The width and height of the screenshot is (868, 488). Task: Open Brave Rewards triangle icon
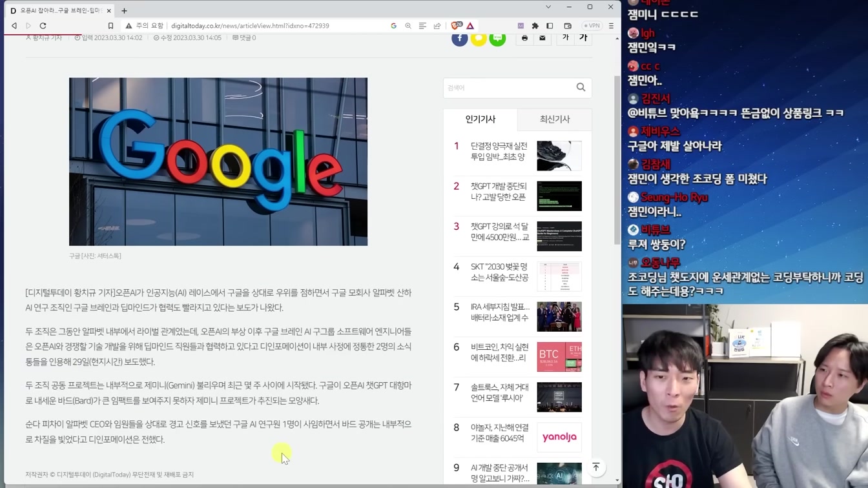(470, 26)
